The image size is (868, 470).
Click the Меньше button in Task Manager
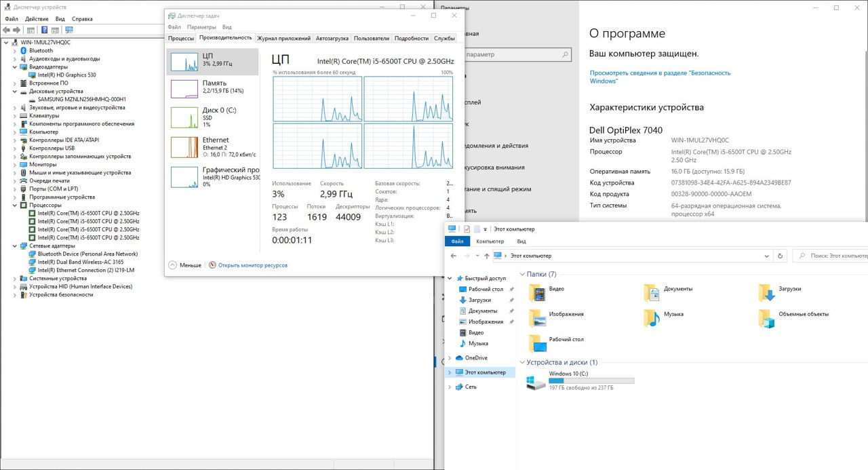point(184,265)
